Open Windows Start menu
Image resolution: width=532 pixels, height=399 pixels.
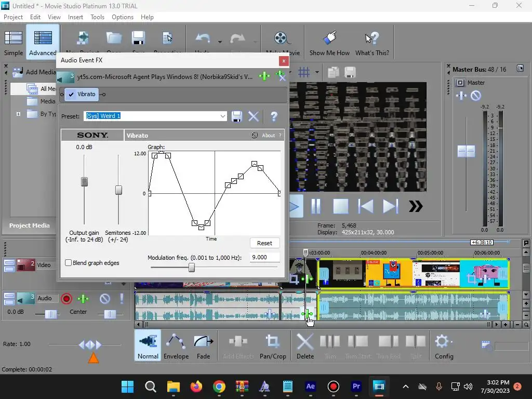point(128,387)
